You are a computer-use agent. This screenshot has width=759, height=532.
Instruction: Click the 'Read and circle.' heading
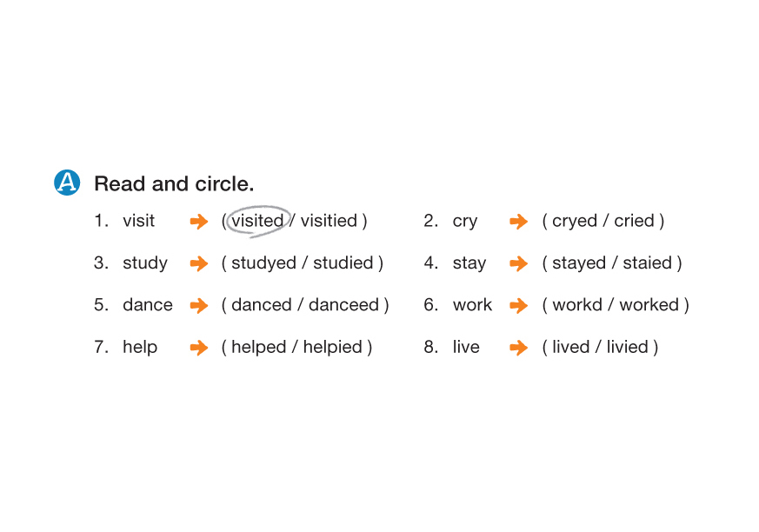coord(174,183)
